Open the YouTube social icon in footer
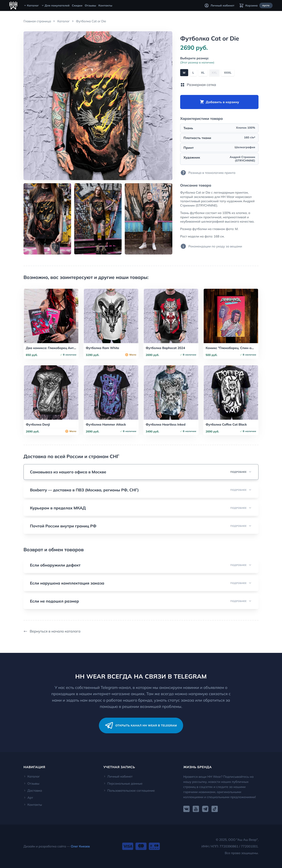 [x=196, y=809]
